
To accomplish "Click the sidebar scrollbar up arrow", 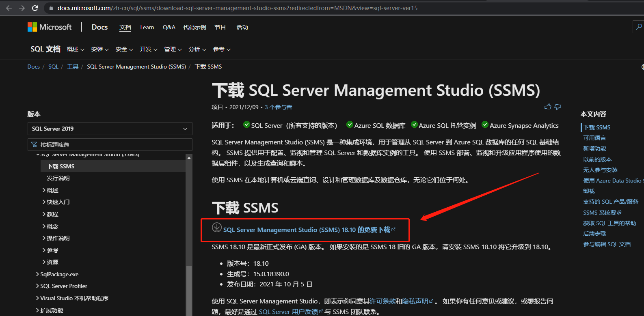I will (x=189, y=157).
